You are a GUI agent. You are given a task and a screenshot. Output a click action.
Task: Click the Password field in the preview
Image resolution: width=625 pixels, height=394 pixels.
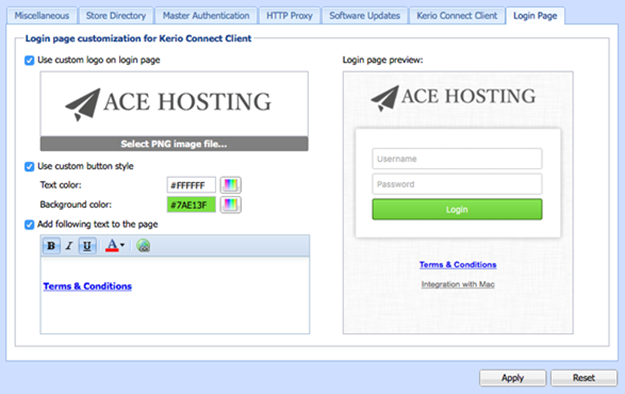(x=457, y=184)
